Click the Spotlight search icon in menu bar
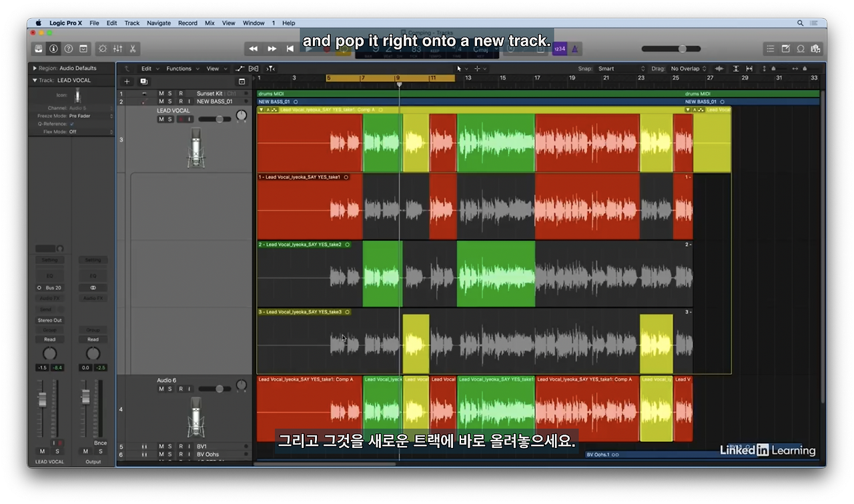Screen dimensions: 854x504 [801, 23]
